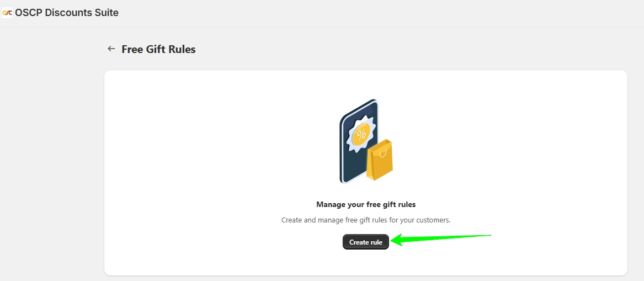The height and width of the screenshot is (281, 644).
Task: Go back using the left arrow
Action: (111, 49)
